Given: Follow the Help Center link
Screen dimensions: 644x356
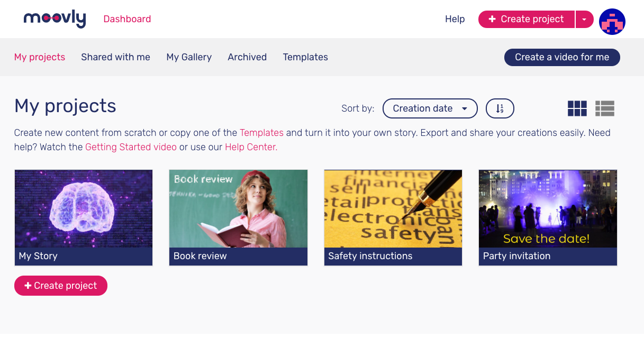Looking at the screenshot, I should 251,147.
